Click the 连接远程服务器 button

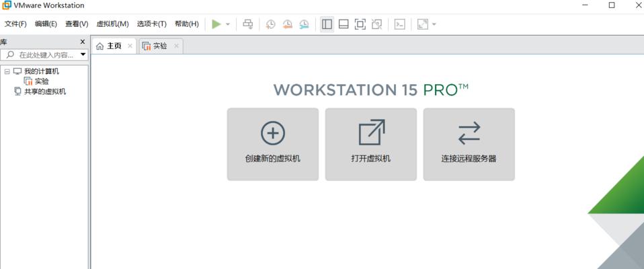point(469,144)
